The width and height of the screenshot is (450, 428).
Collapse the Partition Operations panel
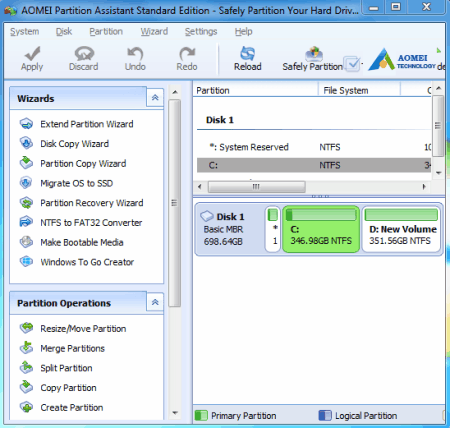coord(155,302)
